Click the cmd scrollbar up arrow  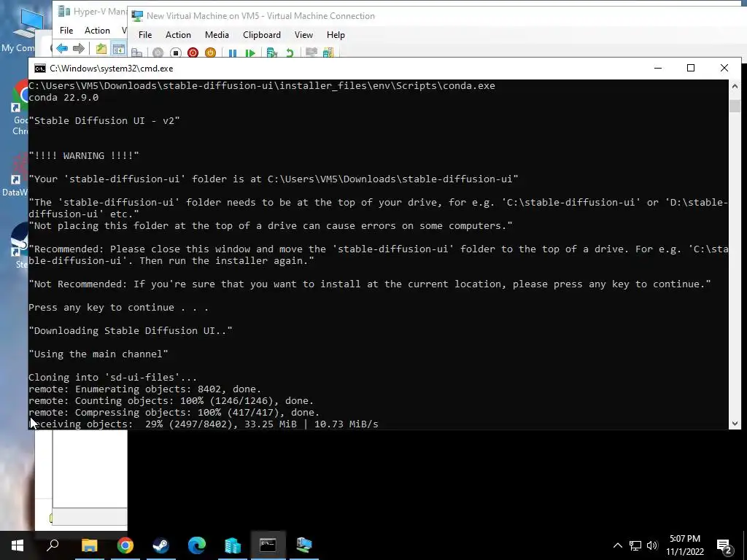pos(735,86)
